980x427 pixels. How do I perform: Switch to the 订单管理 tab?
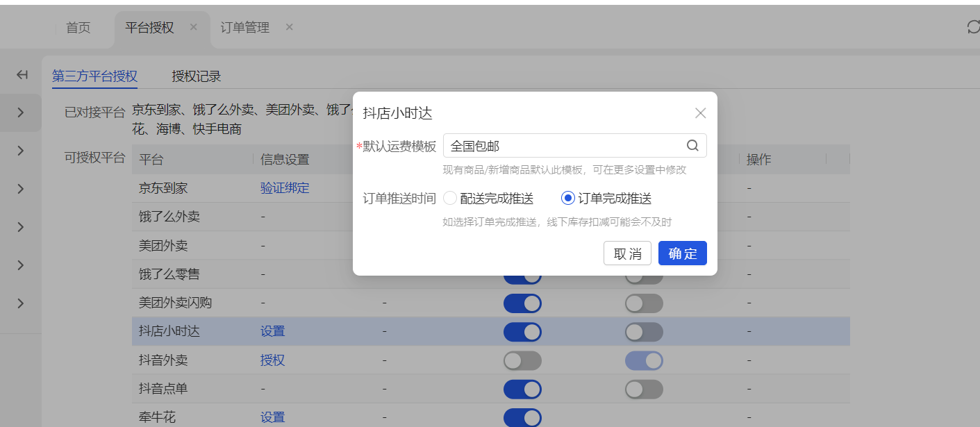tap(245, 28)
